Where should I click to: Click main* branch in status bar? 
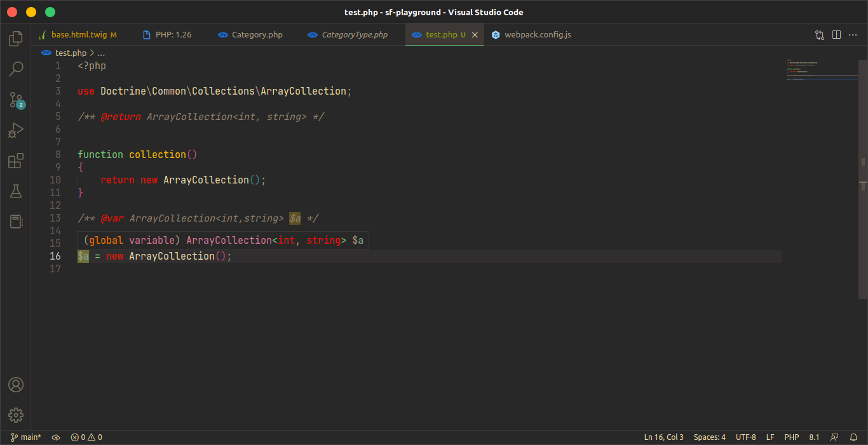coord(26,437)
